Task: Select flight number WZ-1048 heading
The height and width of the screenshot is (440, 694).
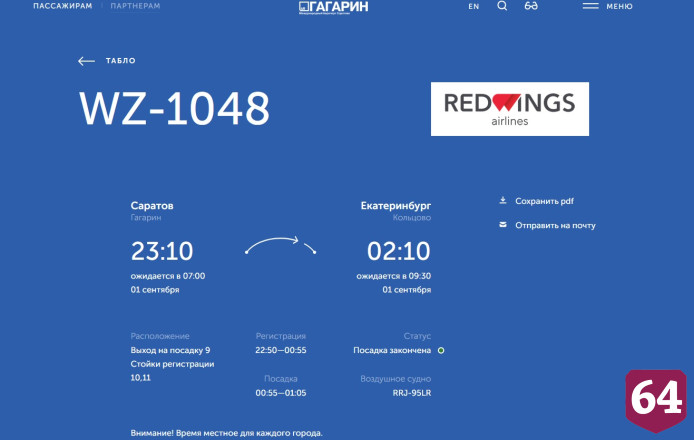Action: tap(174, 108)
